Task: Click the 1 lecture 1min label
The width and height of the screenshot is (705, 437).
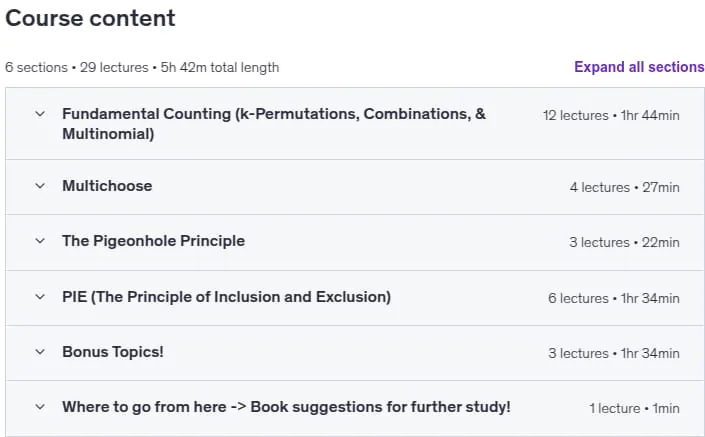Action: (634, 409)
